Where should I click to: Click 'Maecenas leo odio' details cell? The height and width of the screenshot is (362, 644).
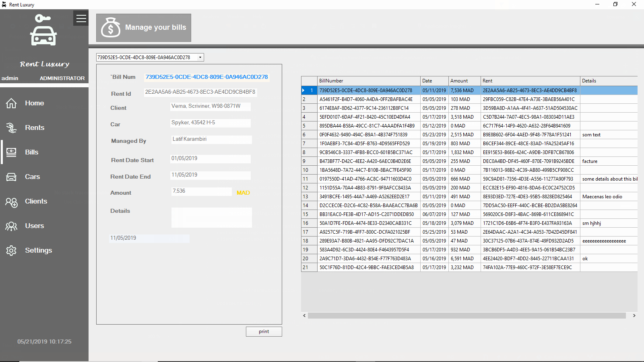(609, 197)
